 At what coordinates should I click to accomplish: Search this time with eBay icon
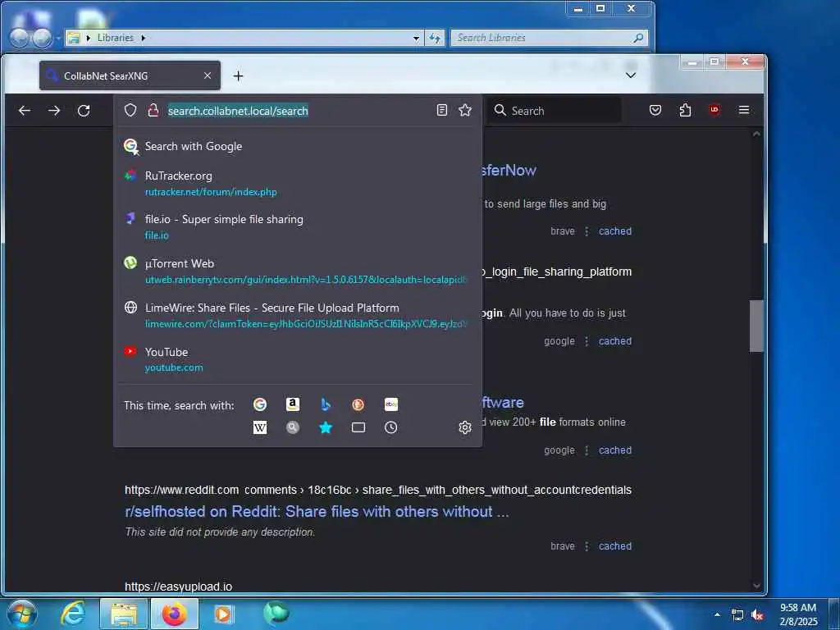pos(391,404)
